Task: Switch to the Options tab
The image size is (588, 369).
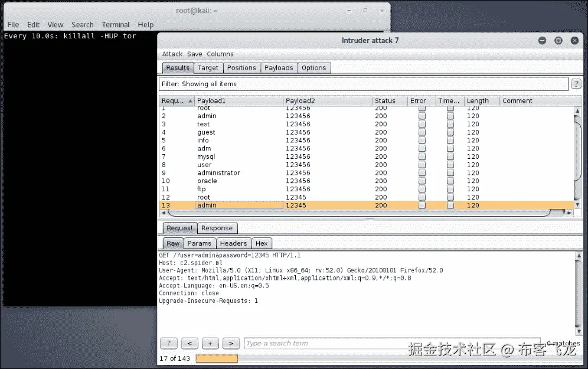Action: tap(314, 67)
